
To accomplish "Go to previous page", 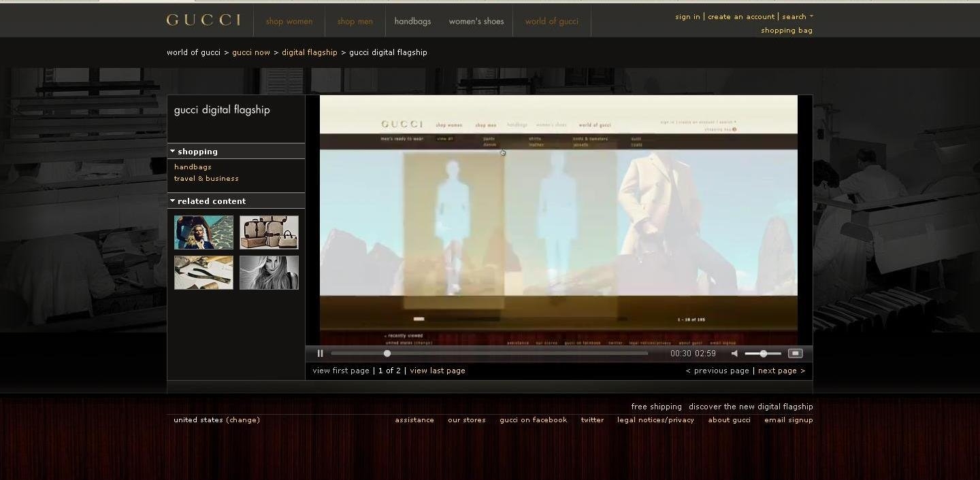I will [x=717, y=371].
